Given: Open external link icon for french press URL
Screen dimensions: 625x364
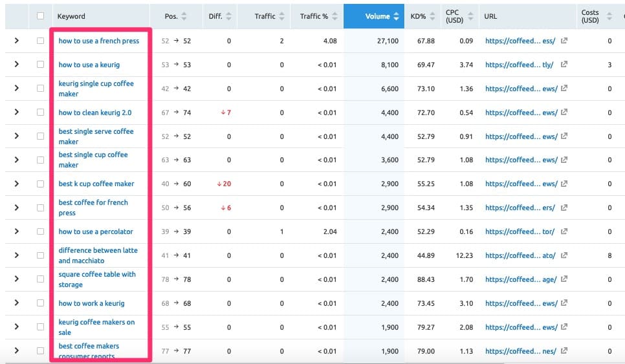Looking at the screenshot, I should point(564,41).
